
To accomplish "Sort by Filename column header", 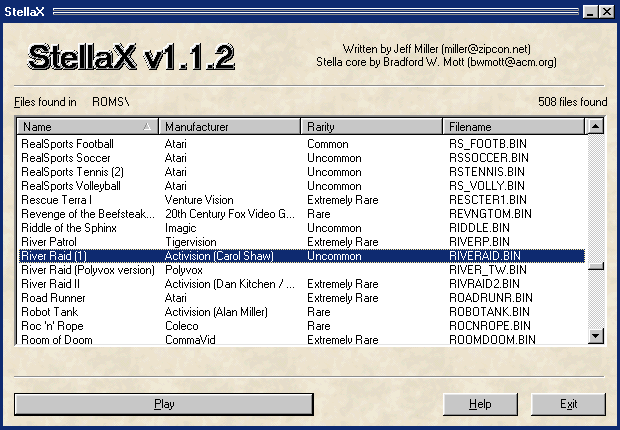I will (x=515, y=127).
